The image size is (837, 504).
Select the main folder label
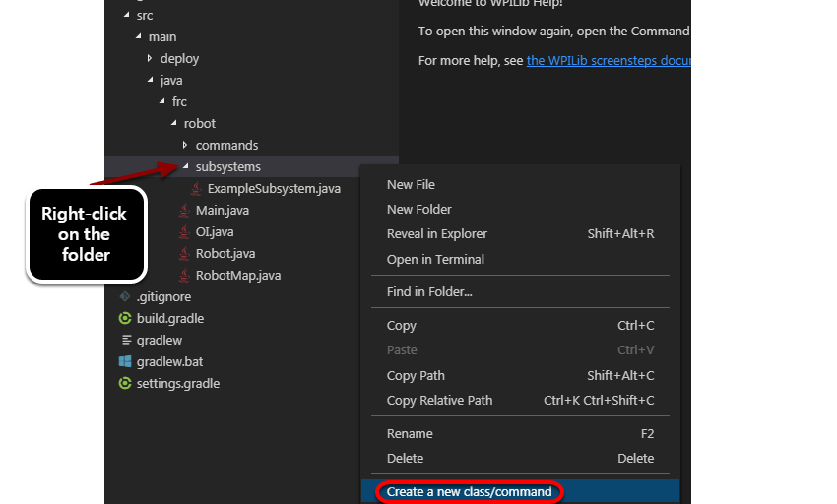(x=162, y=36)
